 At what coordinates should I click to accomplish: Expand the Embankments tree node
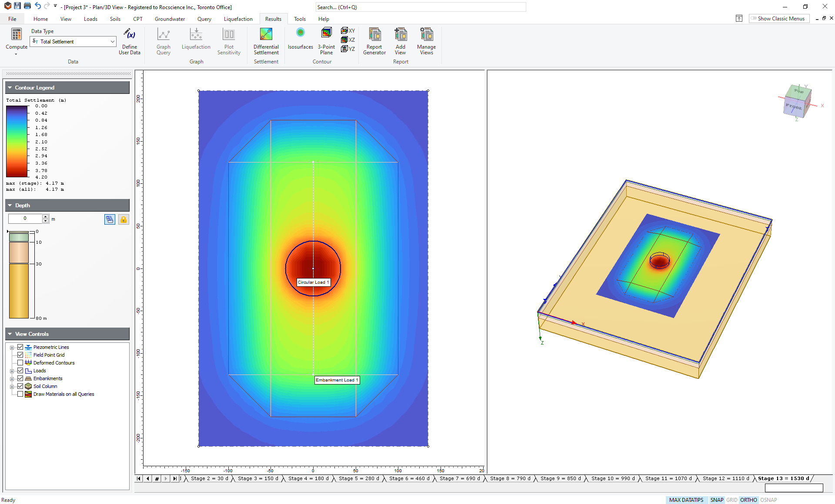12,378
